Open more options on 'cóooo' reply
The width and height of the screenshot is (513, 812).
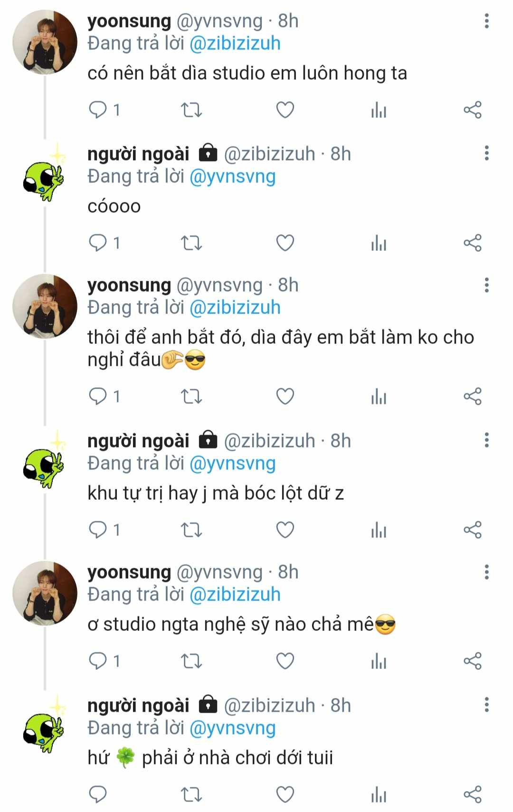click(486, 153)
